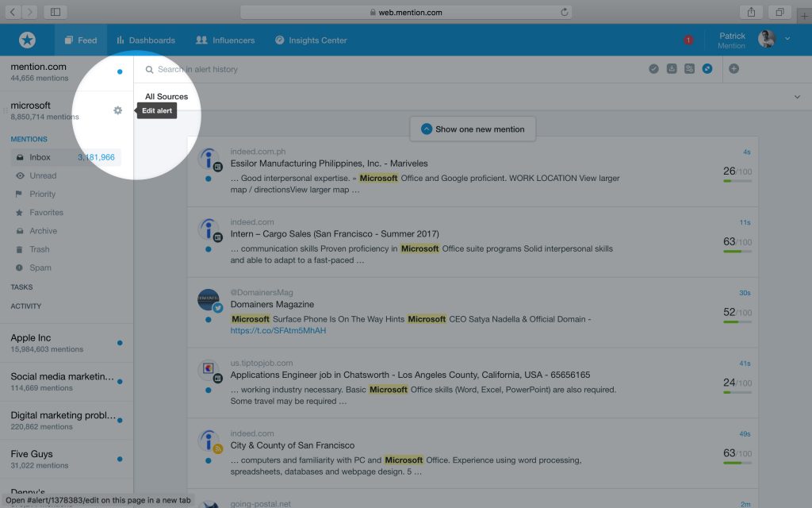Screen dimensions: 812x508
Task: Click the ACTIVITY section heading
Action: (x=26, y=306)
